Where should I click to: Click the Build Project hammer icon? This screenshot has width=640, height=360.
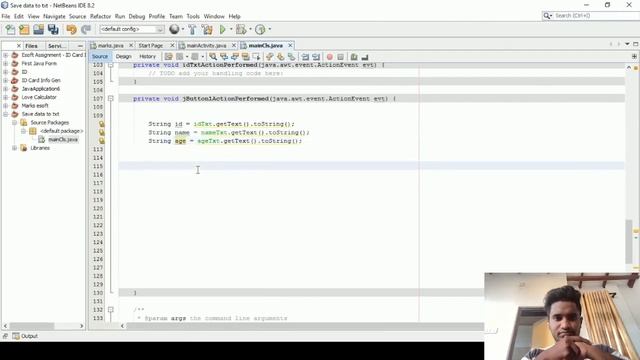192,29
